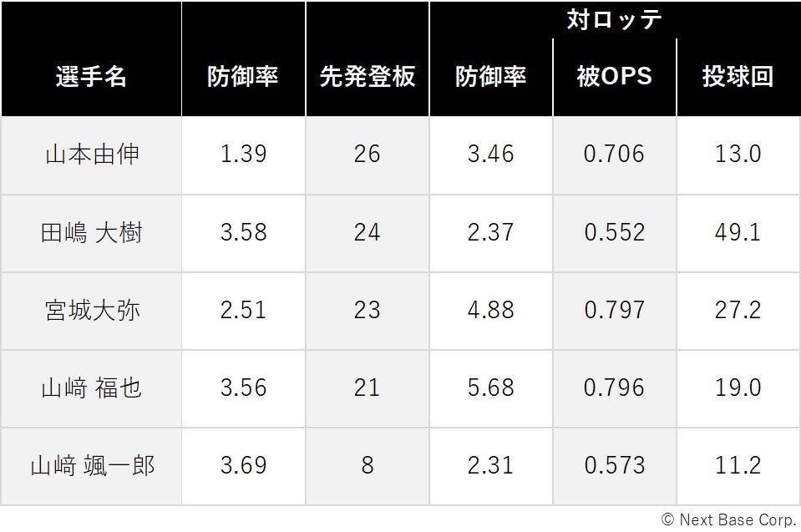Select the 0.552 OPS cell

tap(615, 233)
